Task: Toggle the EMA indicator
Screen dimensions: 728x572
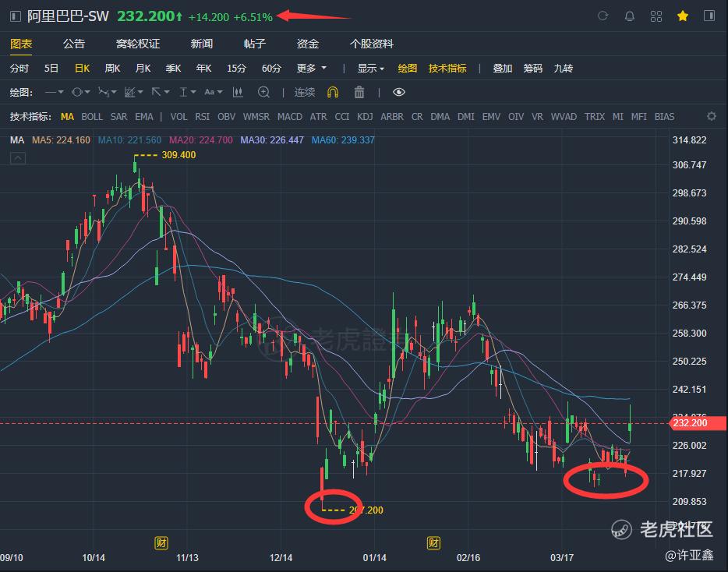Action: 144,117
